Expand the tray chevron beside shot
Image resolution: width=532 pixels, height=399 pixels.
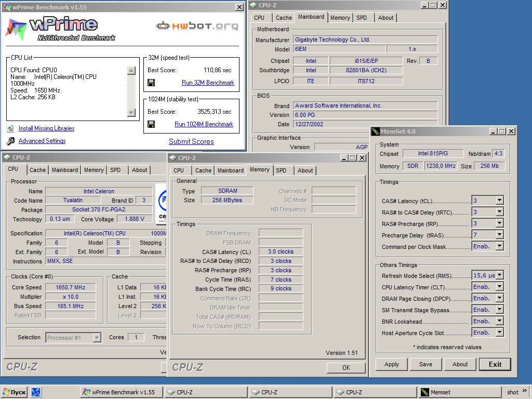[x=525, y=391]
